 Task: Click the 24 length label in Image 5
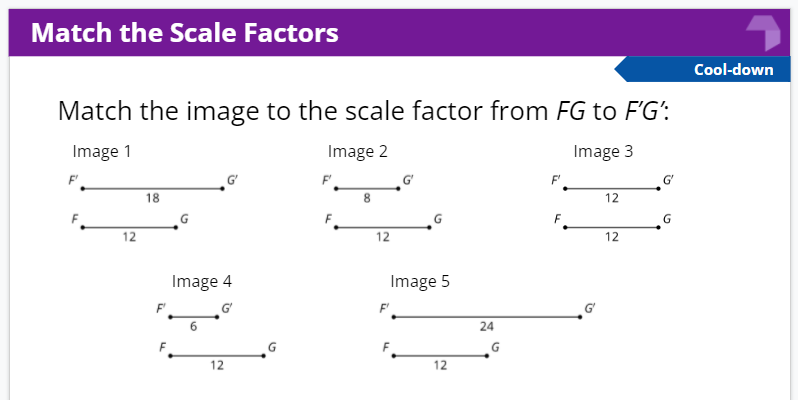[487, 326]
